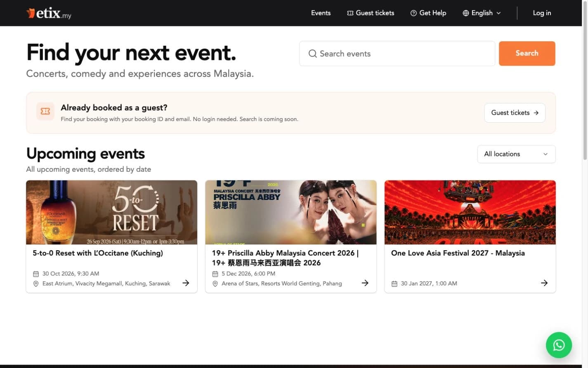Click the ticket icon beside Guest tickets menu
The image size is (588, 368).
click(x=350, y=13)
